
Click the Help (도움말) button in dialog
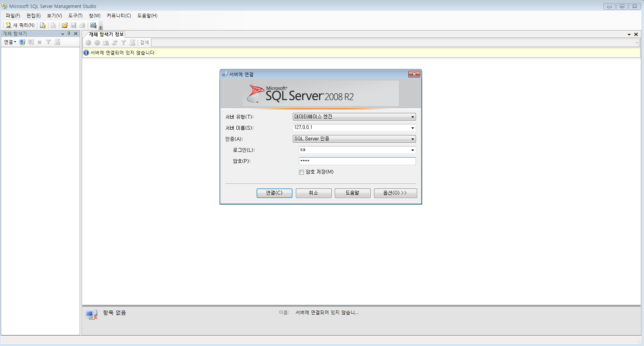353,193
